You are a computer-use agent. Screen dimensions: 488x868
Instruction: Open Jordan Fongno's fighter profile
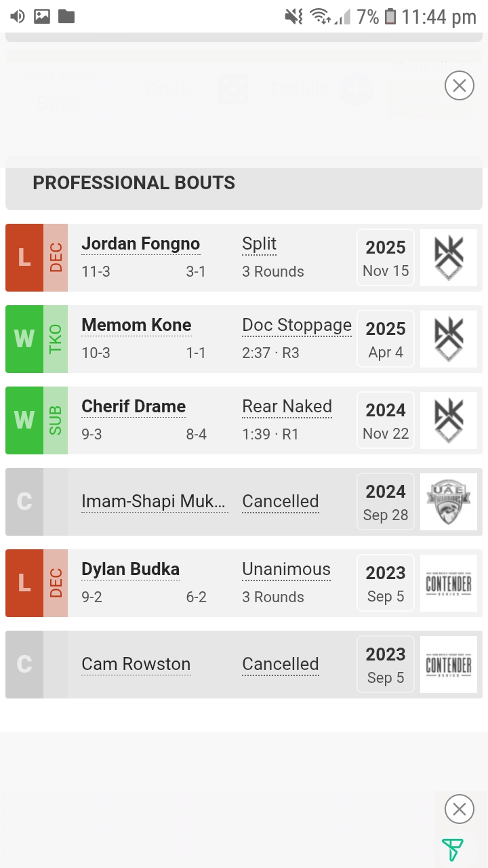coord(140,244)
